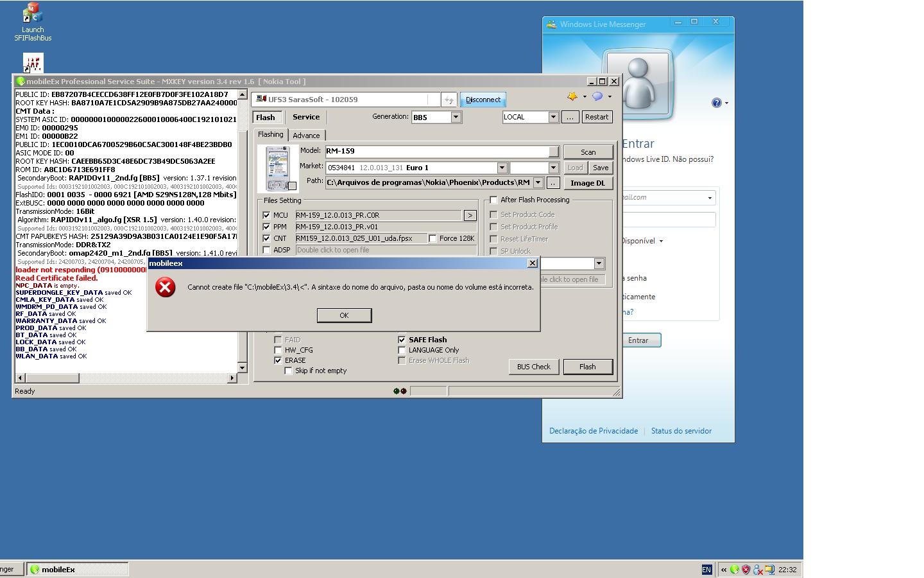Screen dimensions: 924x578
Task: Enable LANGUAGE Only checkbox
Action: pyautogui.click(x=402, y=350)
